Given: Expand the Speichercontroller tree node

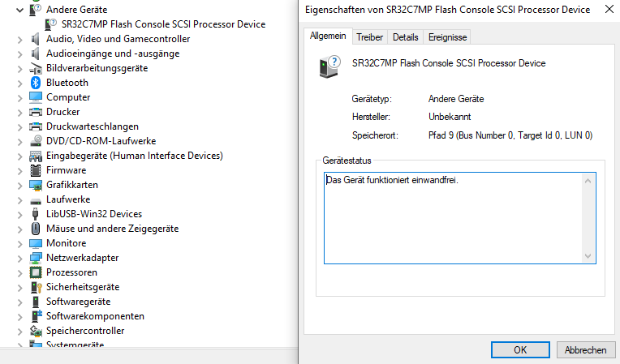Looking at the screenshot, I should (x=19, y=331).
